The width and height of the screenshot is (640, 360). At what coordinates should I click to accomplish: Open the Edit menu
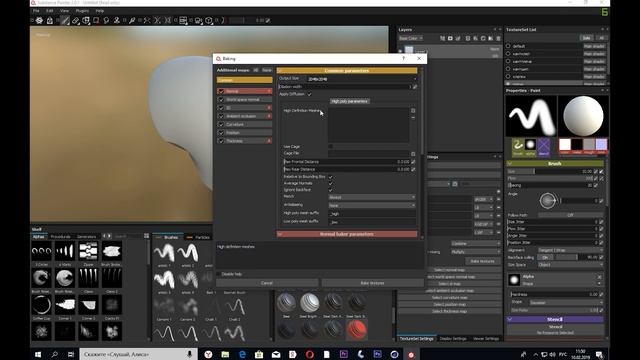(x=50, y=11)
